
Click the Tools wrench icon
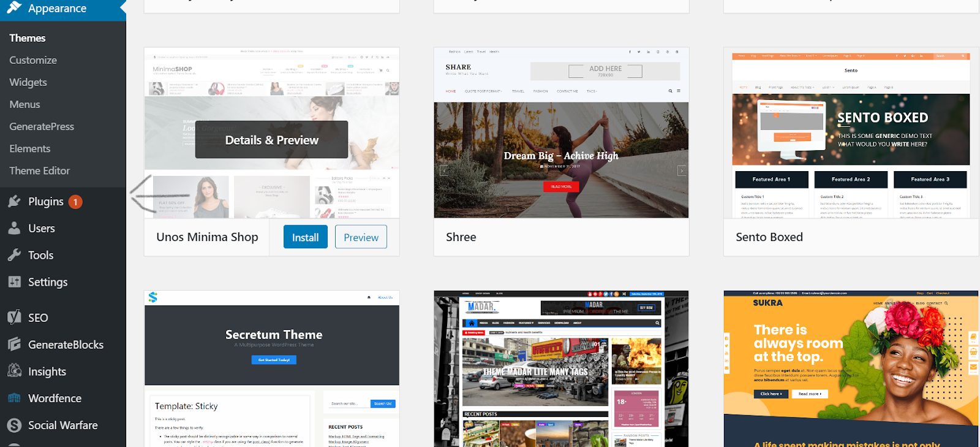pyautogui.click(x=14, y=255)
